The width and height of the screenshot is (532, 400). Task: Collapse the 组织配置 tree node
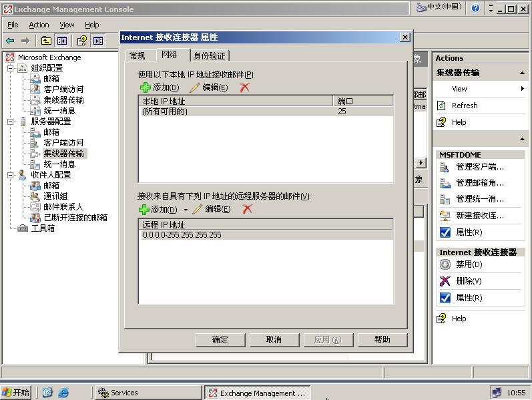click(x=11, y=68)
